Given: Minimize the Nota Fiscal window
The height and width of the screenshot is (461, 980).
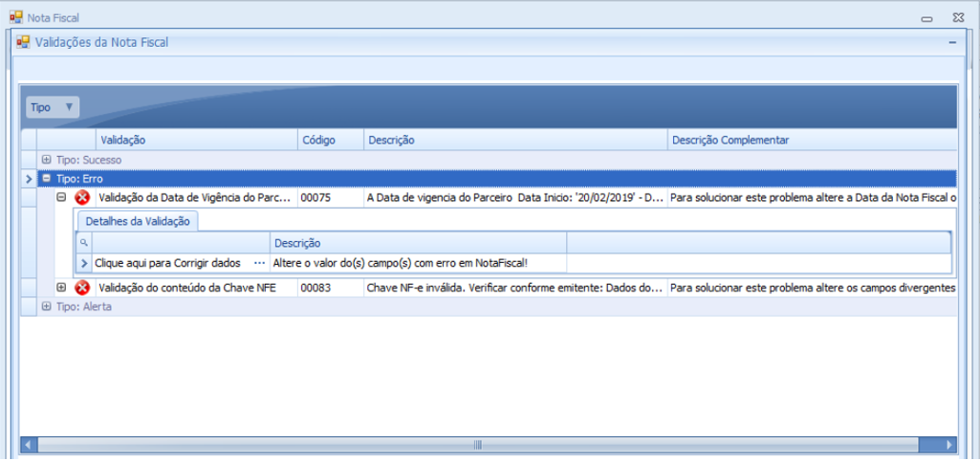Looking at the screenshot, I should click(x=926, y=18).
